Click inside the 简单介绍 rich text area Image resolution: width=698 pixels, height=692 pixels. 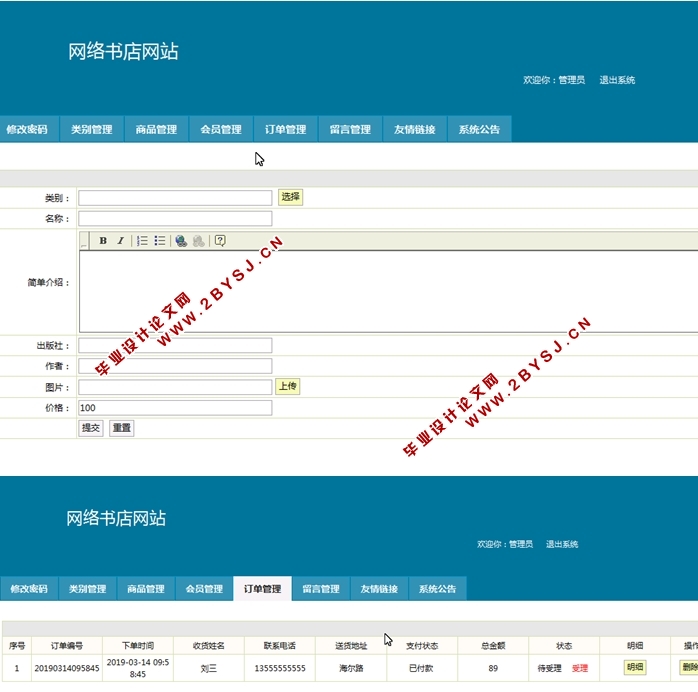click(x=389, y=291)
